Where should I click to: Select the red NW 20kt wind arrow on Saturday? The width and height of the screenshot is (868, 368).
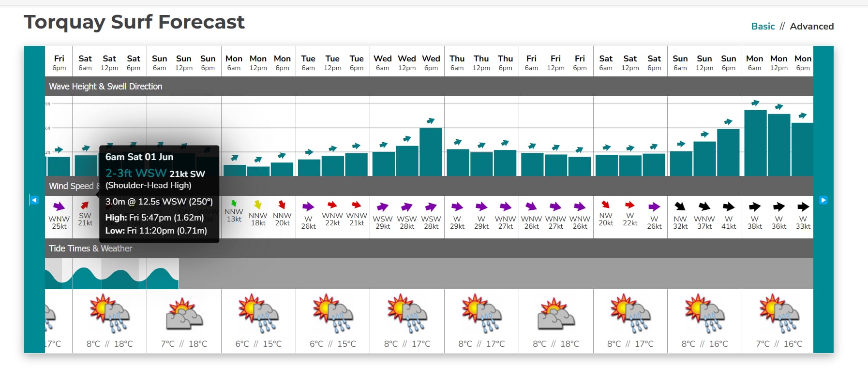[606, 205]
